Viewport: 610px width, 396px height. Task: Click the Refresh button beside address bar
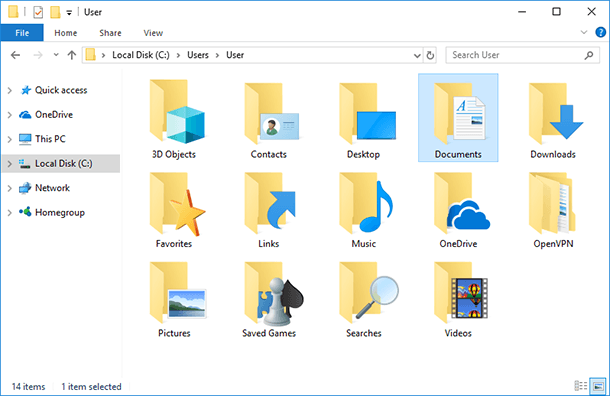click(x=430, y=55)
